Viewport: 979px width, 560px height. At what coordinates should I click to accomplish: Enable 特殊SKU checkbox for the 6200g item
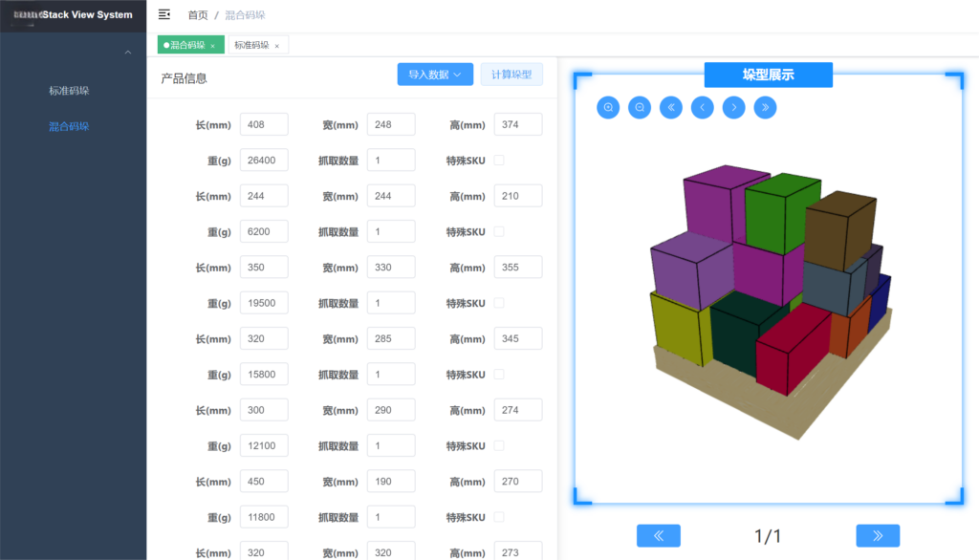pyautogui.click(x=498, y=231)
